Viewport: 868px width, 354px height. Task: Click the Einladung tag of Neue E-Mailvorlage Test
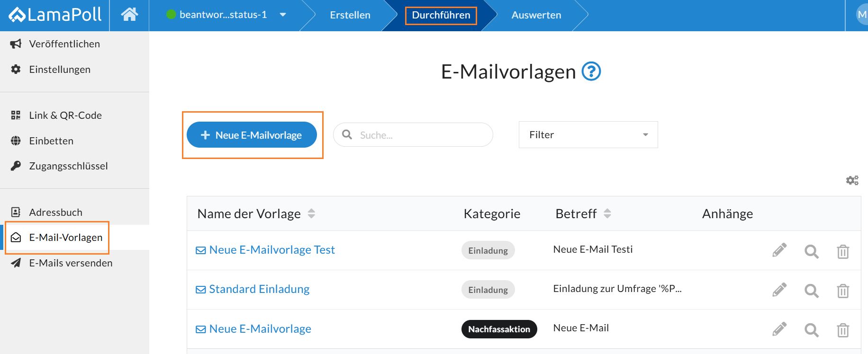tap(488, 250)
